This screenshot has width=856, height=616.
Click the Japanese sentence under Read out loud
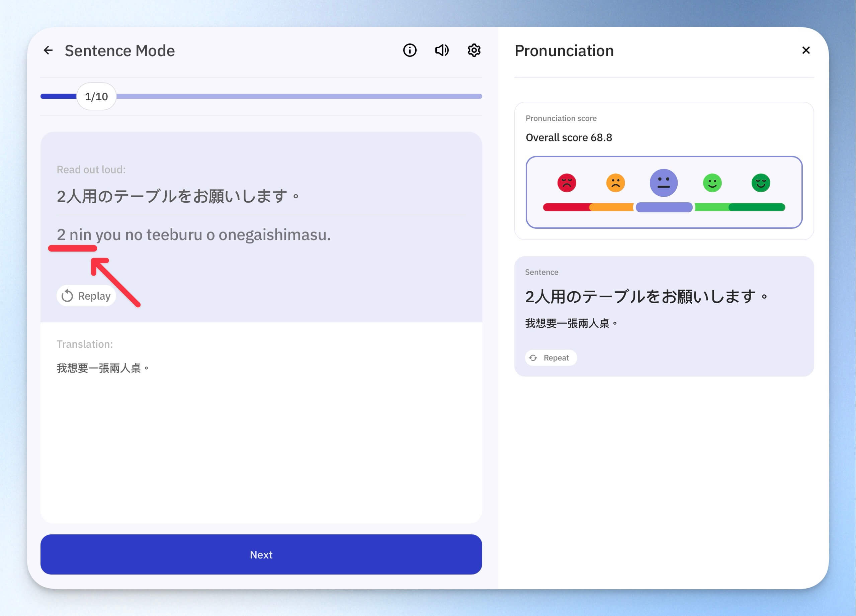[x=178, y=196]
